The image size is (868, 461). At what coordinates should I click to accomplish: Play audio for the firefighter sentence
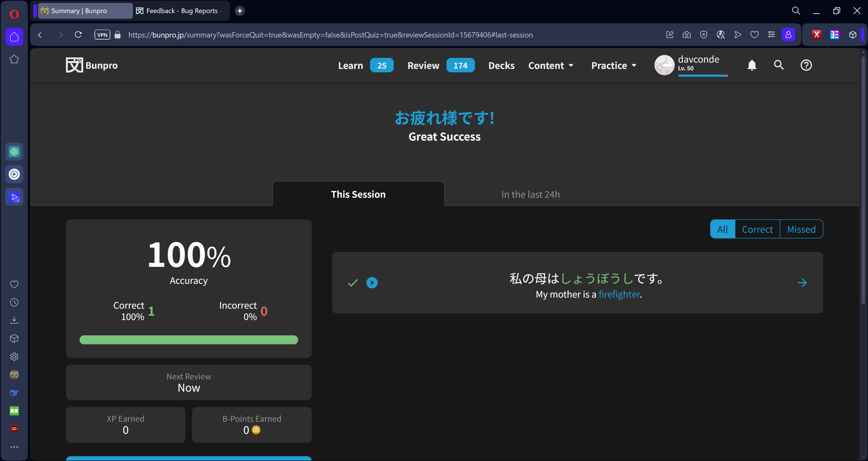pyautogui.click(x=372, y=282)
